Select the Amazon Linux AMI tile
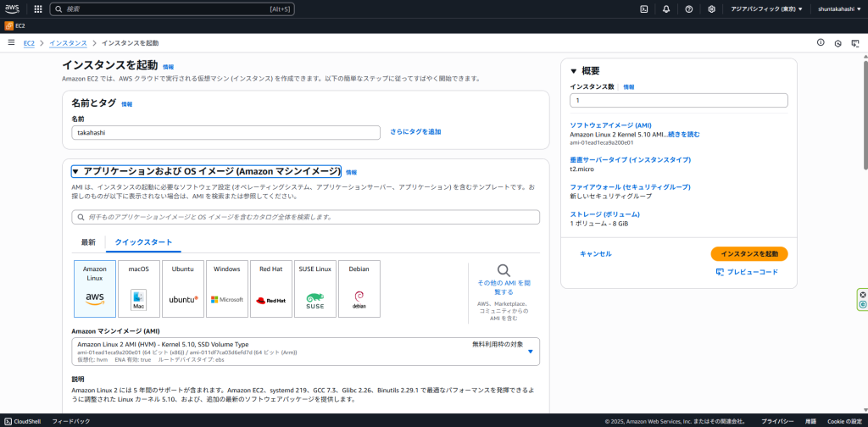 click(x=95, y=289)
